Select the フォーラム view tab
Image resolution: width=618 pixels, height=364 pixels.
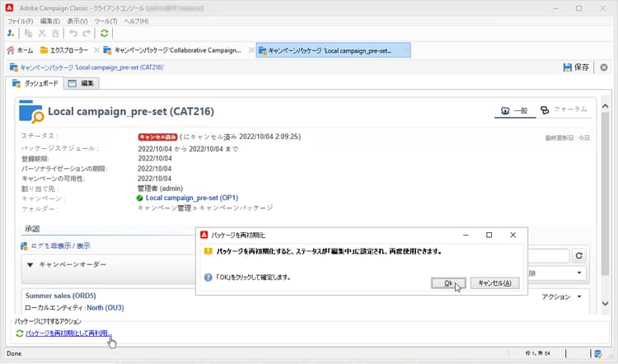point(564,110)
